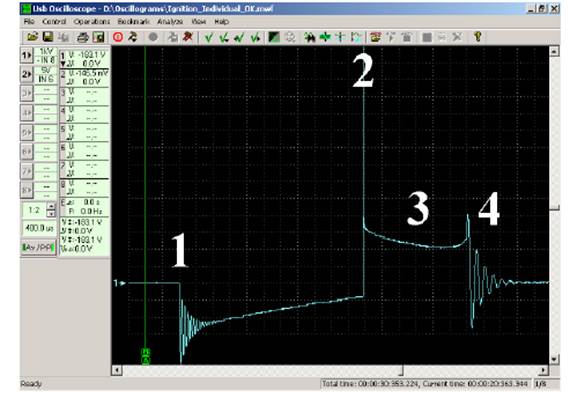This screenshot has width=570, height=398.
Task: Open the Control menu
Action: pyautogui.click(x=54, y=22)
